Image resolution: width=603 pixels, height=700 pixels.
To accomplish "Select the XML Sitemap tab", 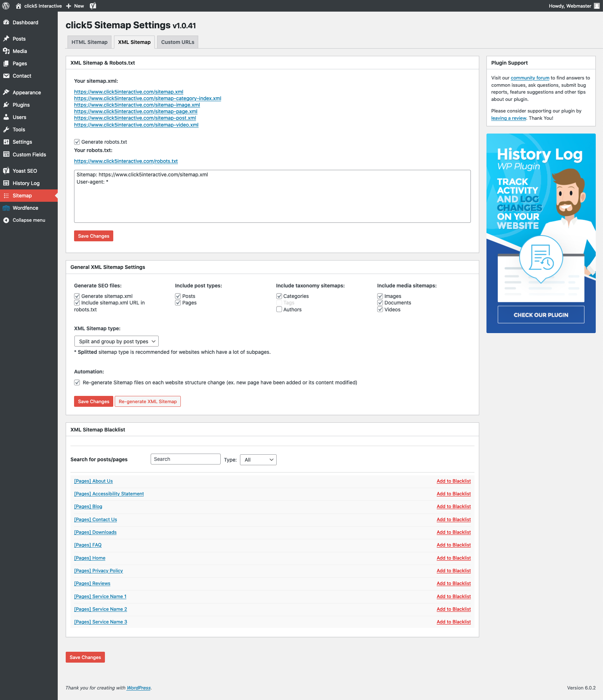I will (x=134, y=42).
